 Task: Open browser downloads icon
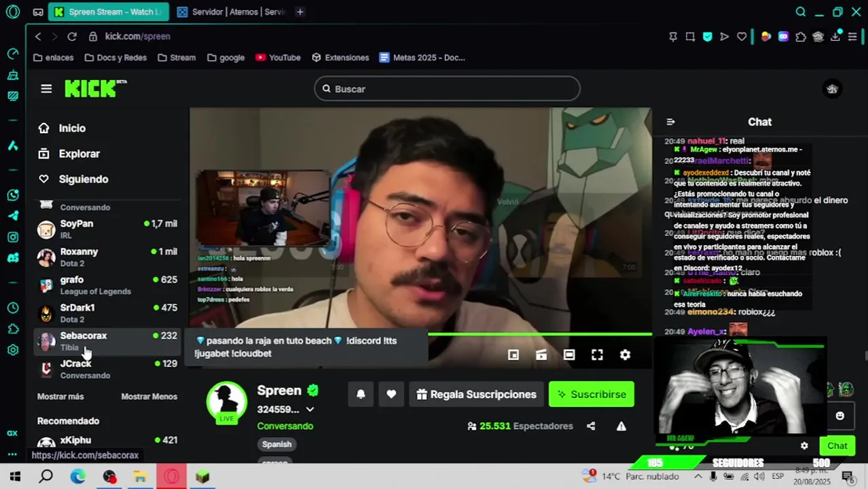(835, 37)
